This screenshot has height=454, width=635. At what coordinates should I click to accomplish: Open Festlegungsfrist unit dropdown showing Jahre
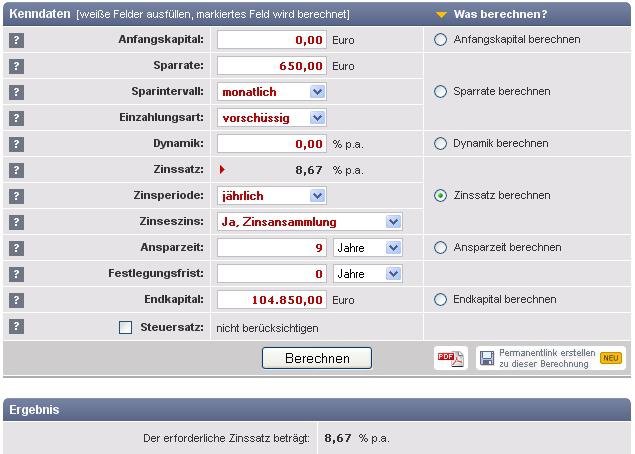point(368,274)
